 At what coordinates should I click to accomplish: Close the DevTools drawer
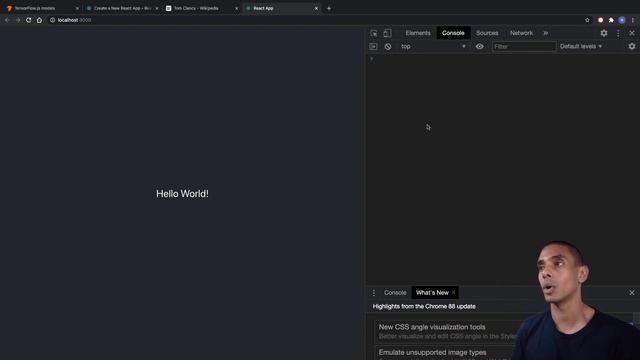coord(632,293)
